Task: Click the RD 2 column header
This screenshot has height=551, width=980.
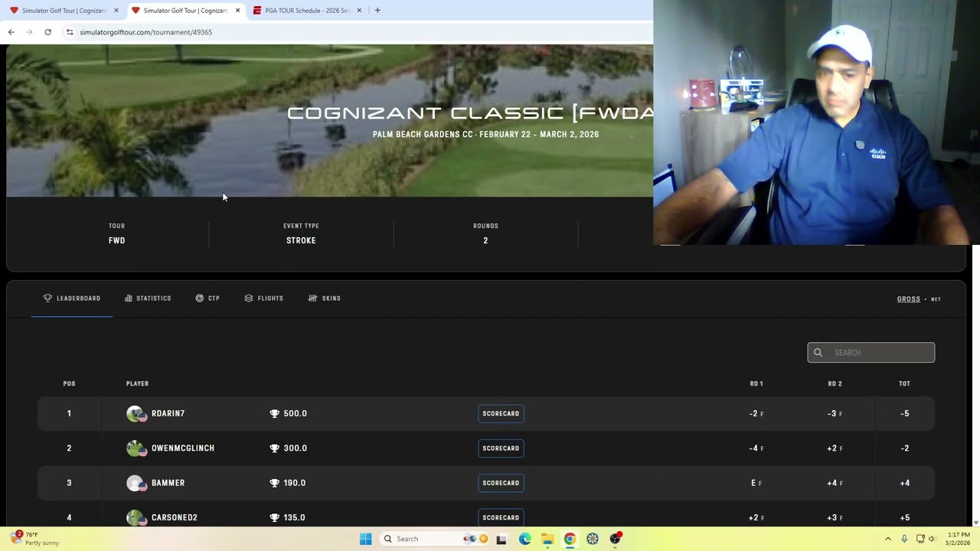Action: coord(835,383)
